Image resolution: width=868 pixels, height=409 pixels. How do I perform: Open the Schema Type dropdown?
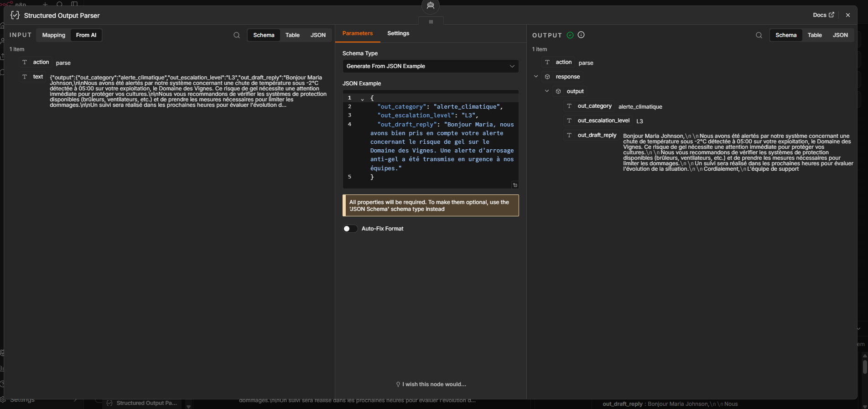[431, 66]
